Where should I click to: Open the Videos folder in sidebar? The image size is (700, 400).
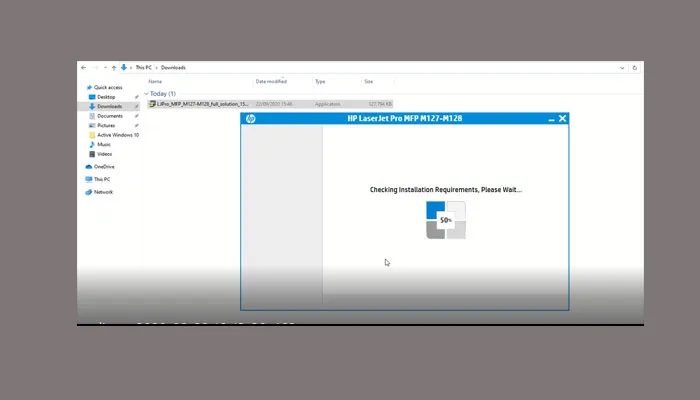pyautogui.click(x=105, y=154)
